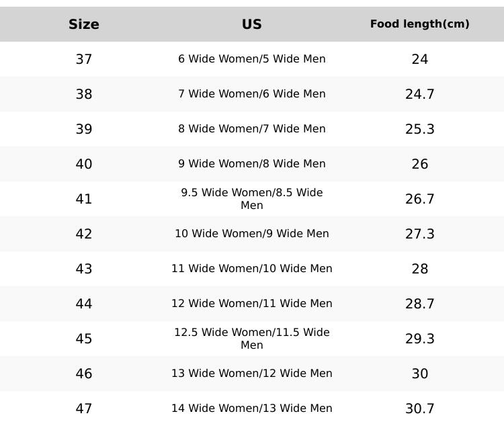Click the 11 Wide Women/10 Wide Men cell

point(252,269)
